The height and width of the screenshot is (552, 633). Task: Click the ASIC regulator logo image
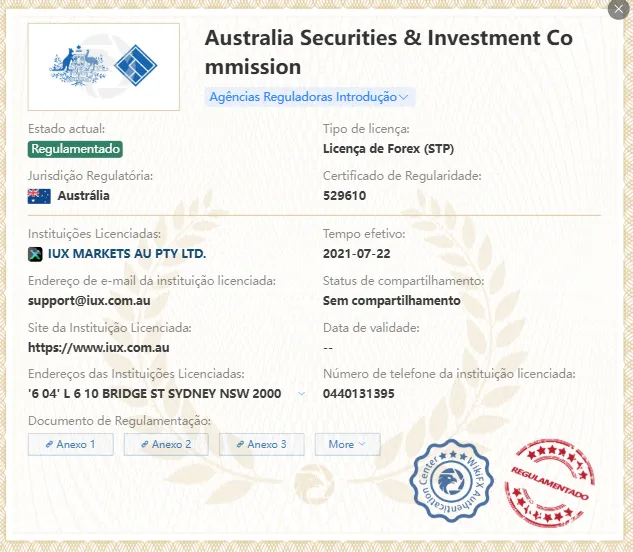(104, 67)
